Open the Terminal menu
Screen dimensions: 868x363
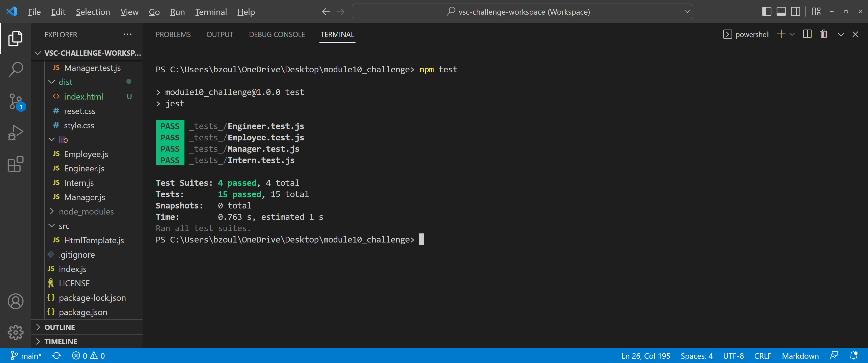(211, 12)
